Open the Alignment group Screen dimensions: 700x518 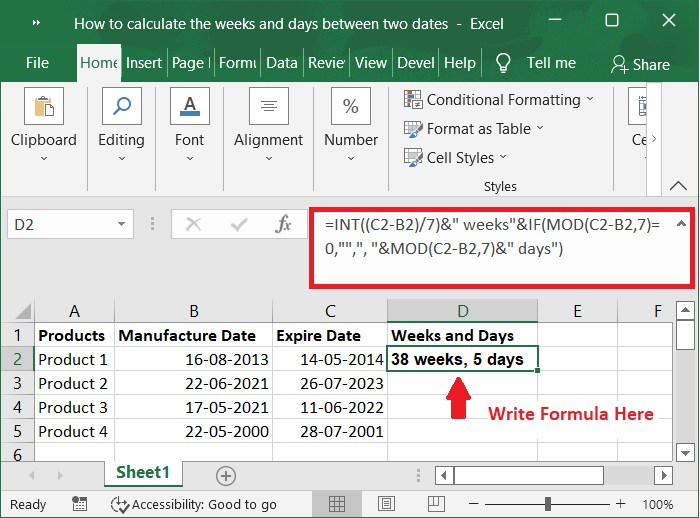pos(268,124)
